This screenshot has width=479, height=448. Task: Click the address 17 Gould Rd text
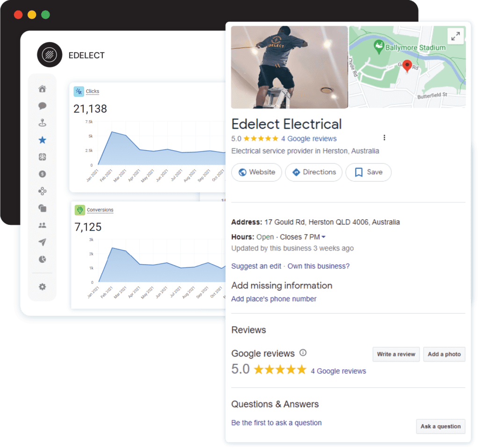pyautogui.click(x=332, y=222)
